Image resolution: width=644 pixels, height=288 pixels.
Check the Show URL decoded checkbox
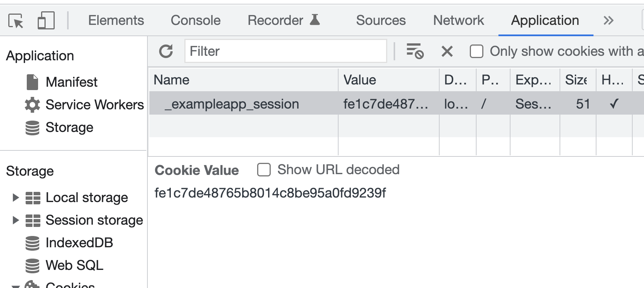pos(264,170)
